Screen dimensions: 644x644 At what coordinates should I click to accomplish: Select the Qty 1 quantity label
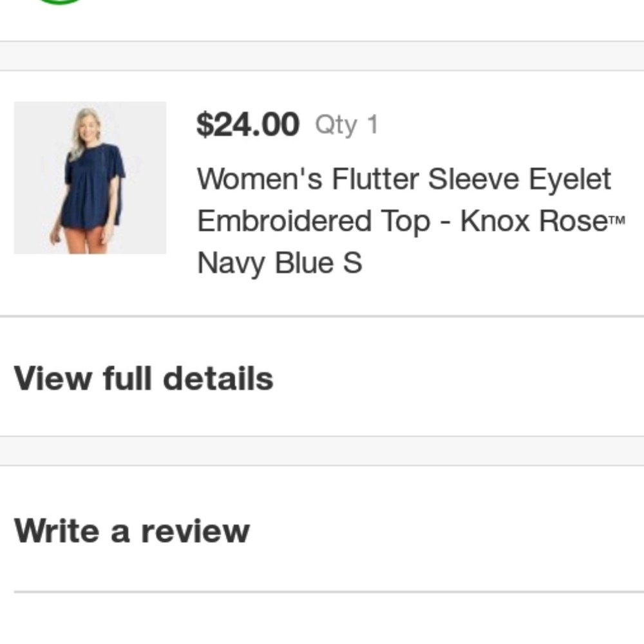(348, 126)
